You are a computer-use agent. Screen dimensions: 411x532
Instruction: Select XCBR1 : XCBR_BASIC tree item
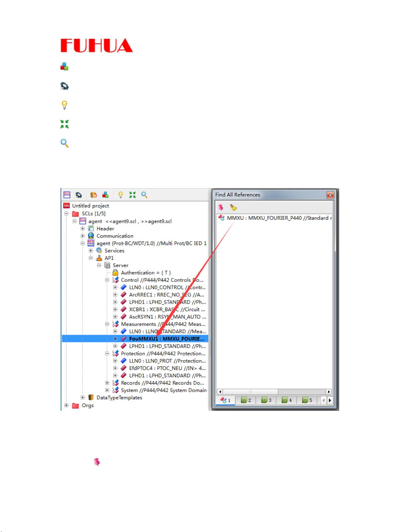pos(167,309)
